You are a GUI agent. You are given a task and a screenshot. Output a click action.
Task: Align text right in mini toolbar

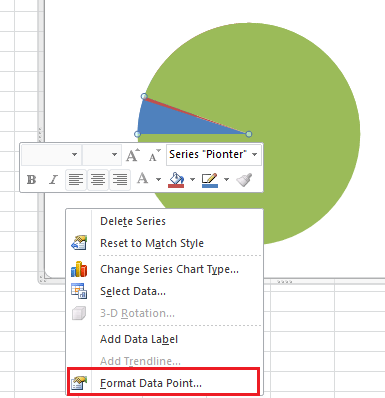120,180
